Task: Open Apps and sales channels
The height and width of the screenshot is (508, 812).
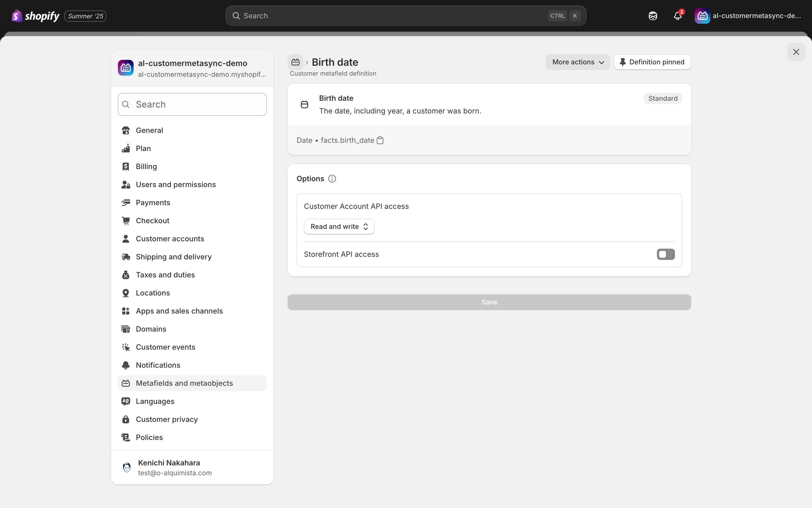Action: tap(192, 311)
